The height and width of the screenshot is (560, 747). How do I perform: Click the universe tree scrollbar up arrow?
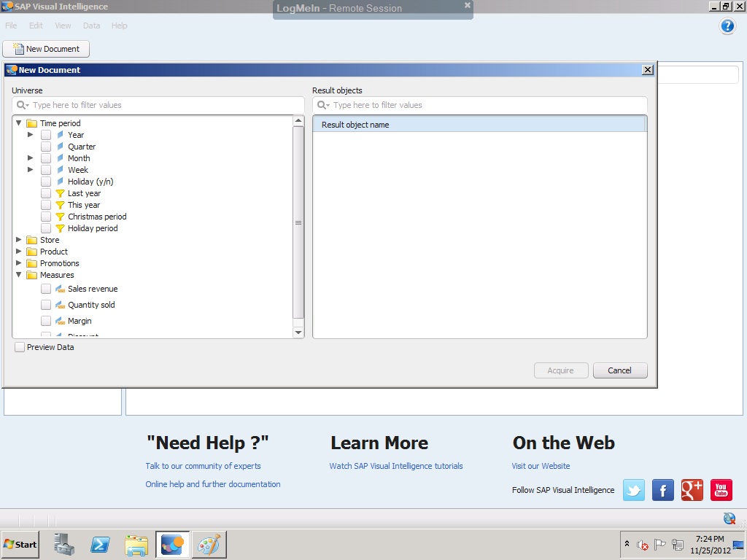click(298, 121)
